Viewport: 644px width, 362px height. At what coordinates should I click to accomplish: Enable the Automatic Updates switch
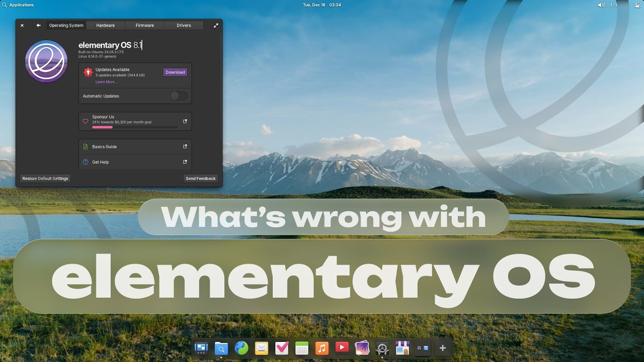(x=179, y=96)
